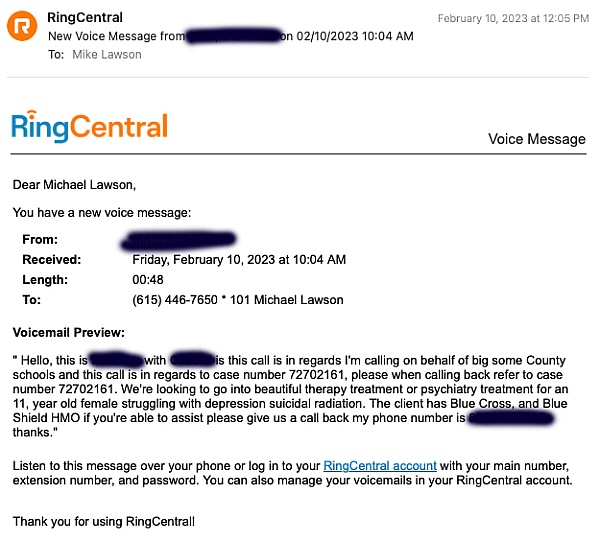Viewport: 600px width, 541px height.
Task: Click the Received date Friday, February 10, 2023
Action: click(239, 260)
